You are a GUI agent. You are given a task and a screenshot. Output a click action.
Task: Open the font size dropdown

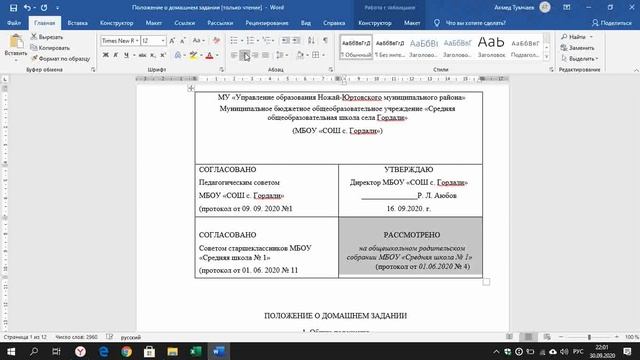(x=163, y=40)
